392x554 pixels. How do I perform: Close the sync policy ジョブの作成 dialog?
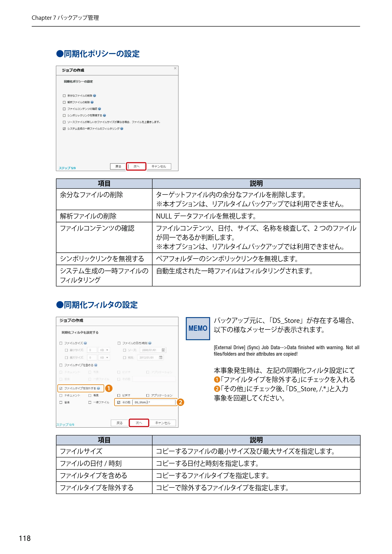point(175,68)
